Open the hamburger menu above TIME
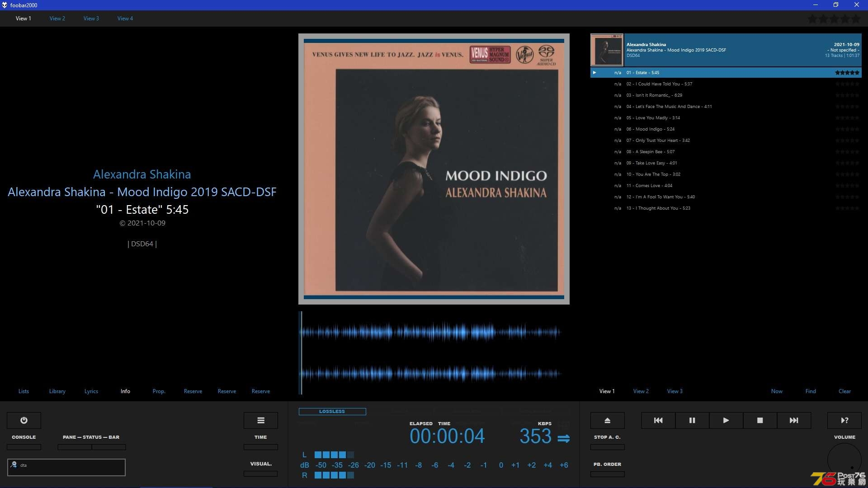The width and height of the screenshot is (868, 488). point(261,420)
